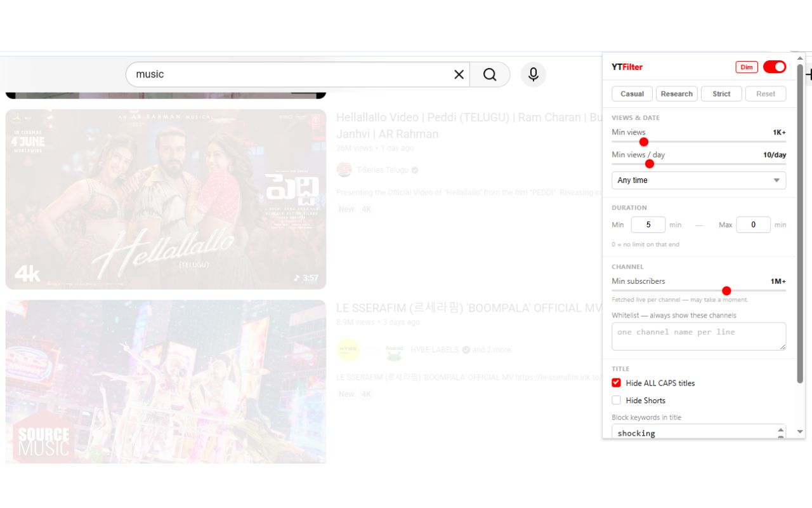Click the channel whitelist text area
The width and height of the screenshot is (812, 508).
click(x=698, y=337)
